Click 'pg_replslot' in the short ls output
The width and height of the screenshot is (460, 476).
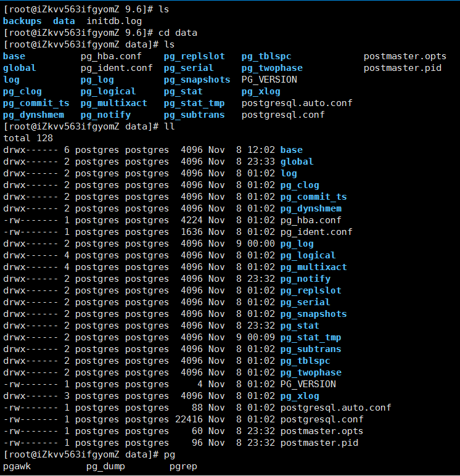click(194, 57)
